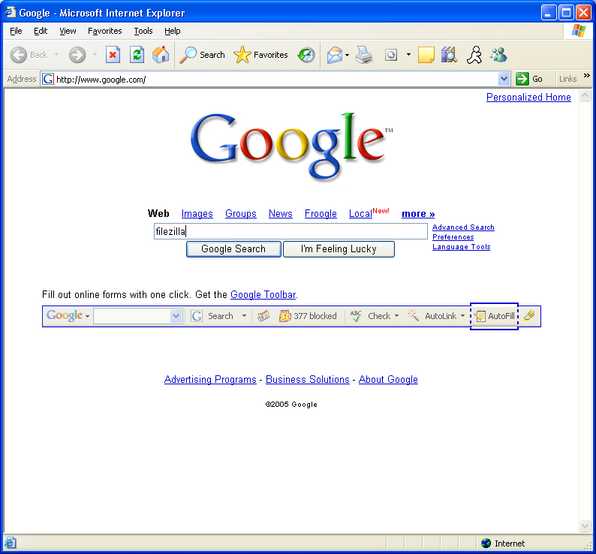
Task: Open the Tools menu
Action: (143, 31)
